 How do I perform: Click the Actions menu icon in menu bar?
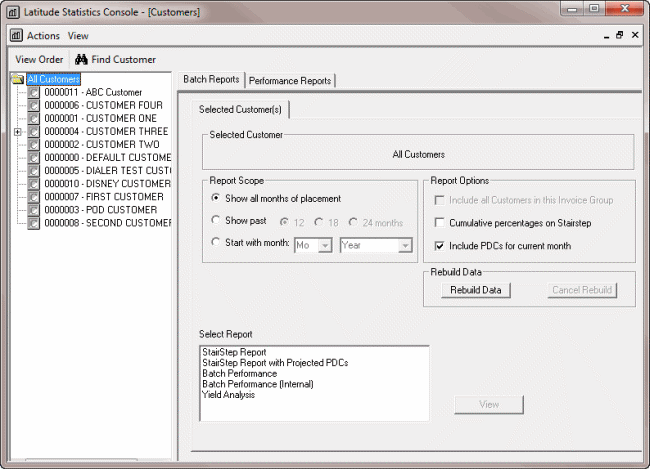[17, 36]
